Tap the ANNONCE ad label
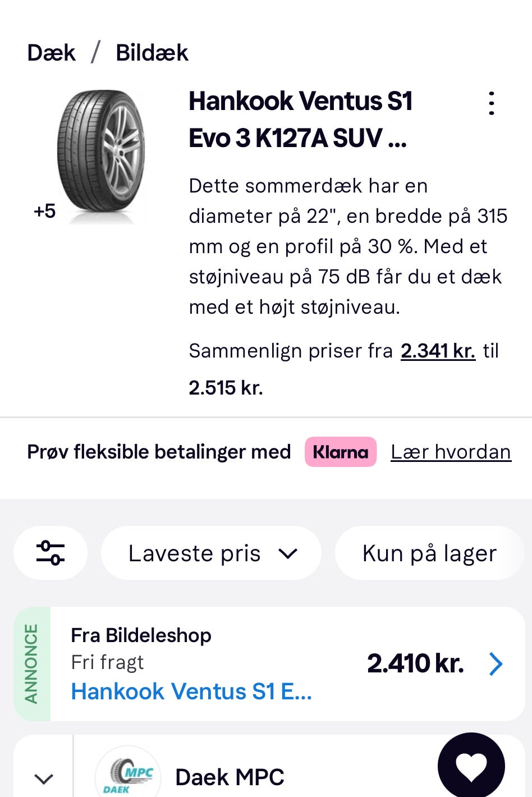Image resolution: width=532 pixels, height=797 pixels. pyautogui.click(x=32, y=664)
